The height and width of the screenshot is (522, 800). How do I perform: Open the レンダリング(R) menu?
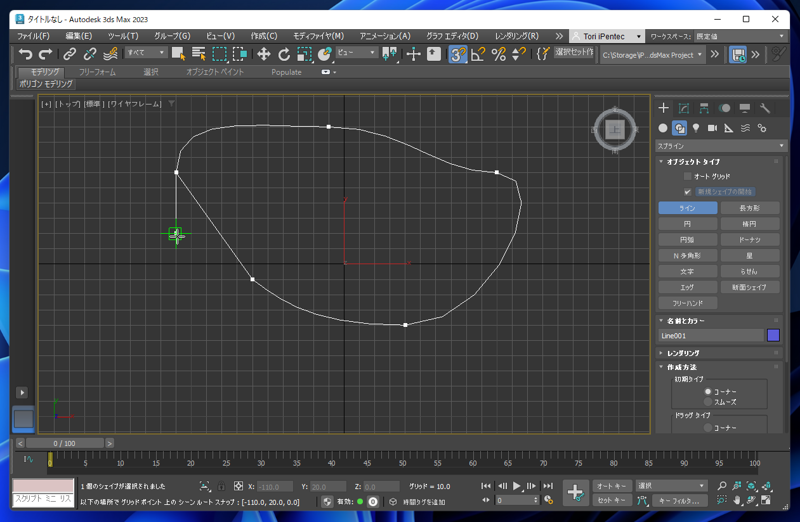coord(516,36)
